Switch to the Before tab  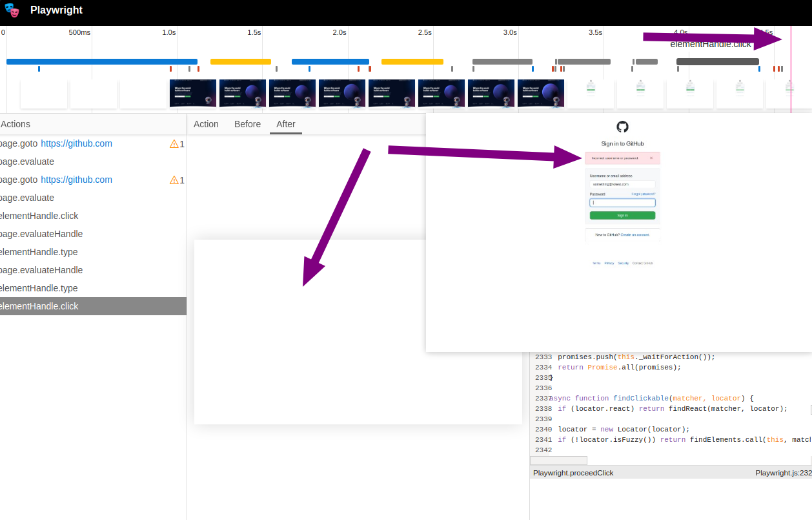click(x=247, y=124)
